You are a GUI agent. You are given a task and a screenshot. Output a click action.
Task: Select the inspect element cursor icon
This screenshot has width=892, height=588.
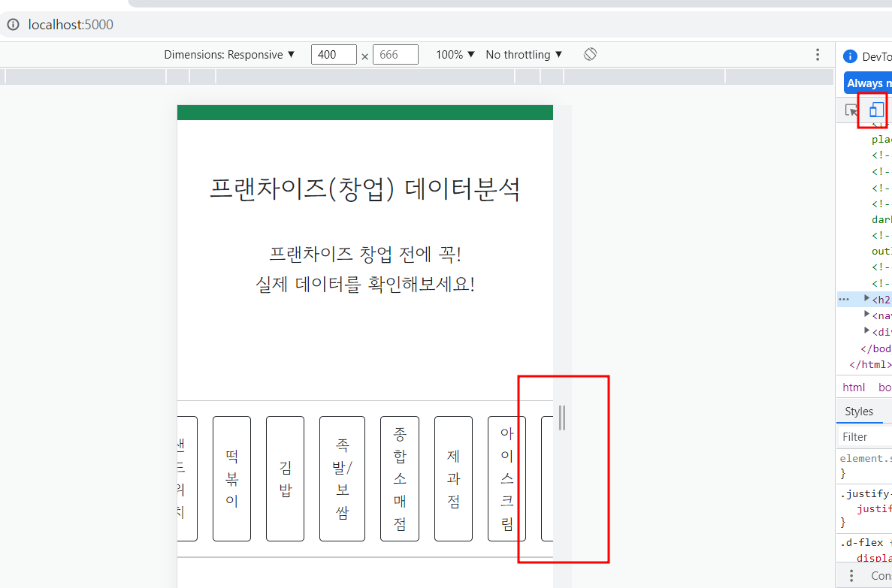(851, 110)
